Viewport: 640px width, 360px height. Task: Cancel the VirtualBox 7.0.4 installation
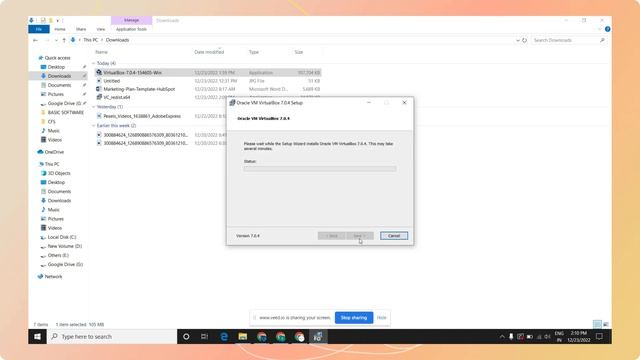[x=394, y=236]
